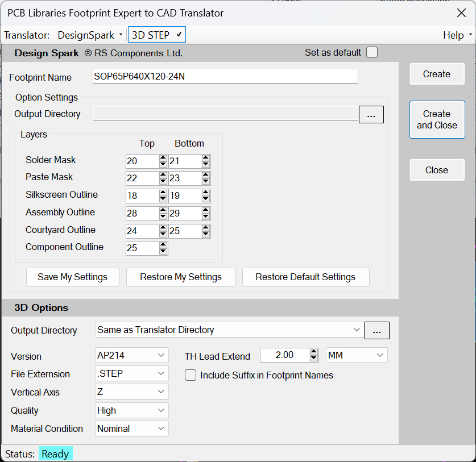
Task: Open the DesignSpark translator dropdown
Action: pyautogui.click(x=90, y=35)
